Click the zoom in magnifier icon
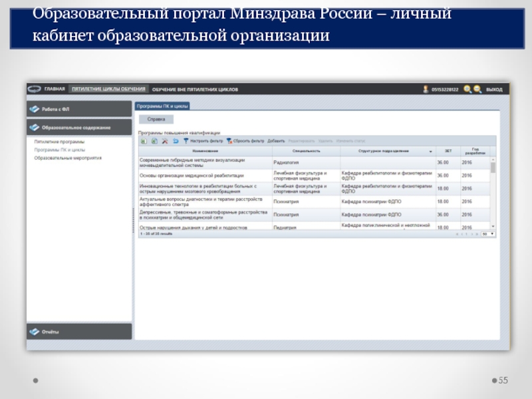532x399 pixels. tap(467, 89)
